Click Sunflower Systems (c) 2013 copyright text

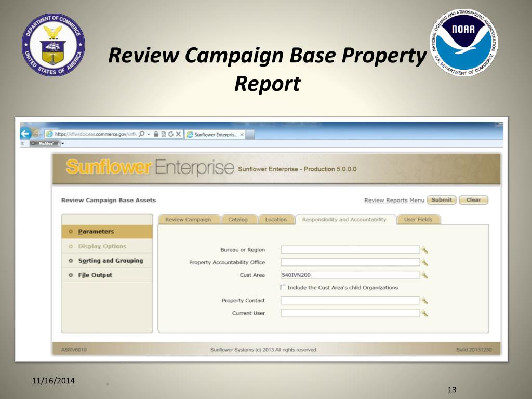263,350
